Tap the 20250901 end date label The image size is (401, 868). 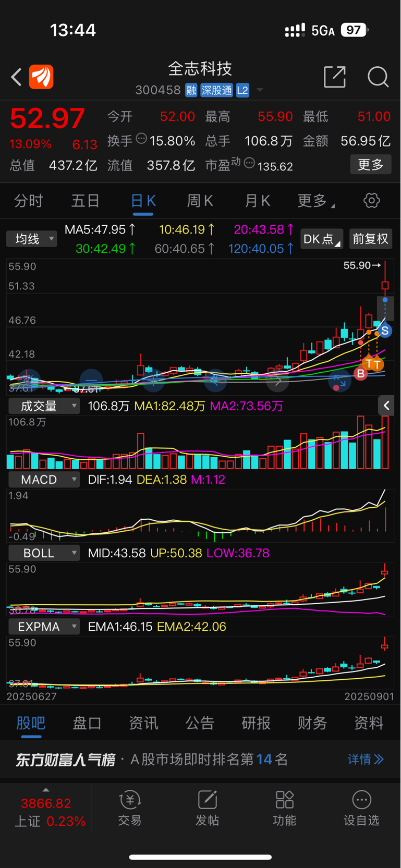(369, 696)
